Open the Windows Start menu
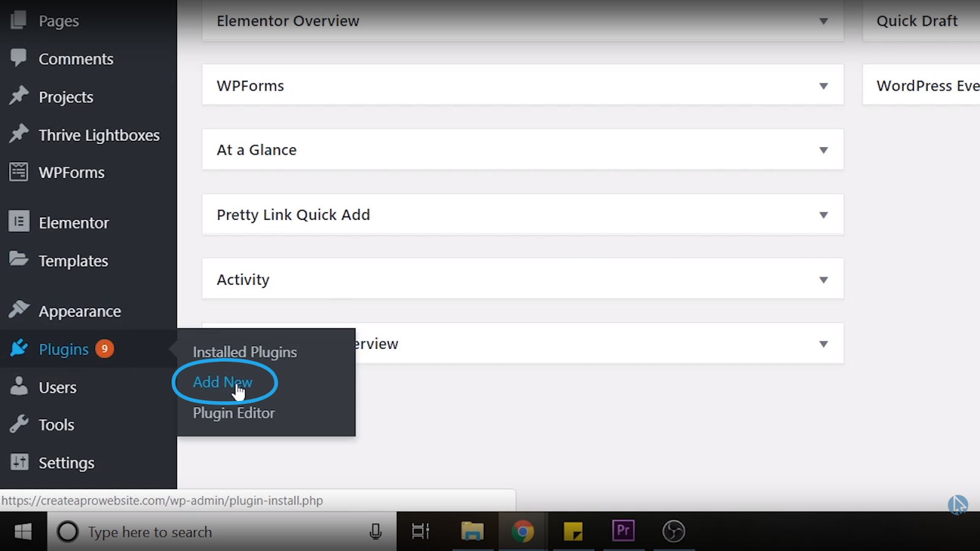Viewport: 980px width, 551px height. tap(23, 531)
